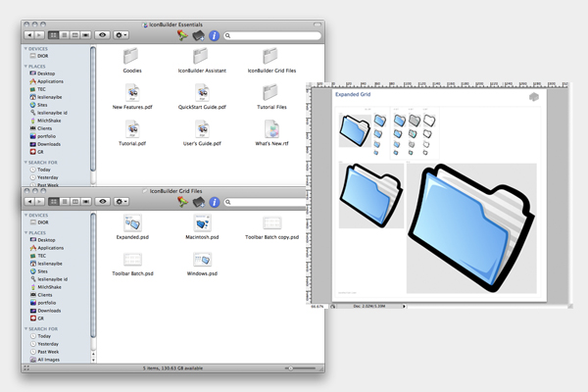Click the toolbar pill button in Essentials title bar
The width and height of the screenshot is (588, 392).
pyautogui.click(x=318, y=24)
